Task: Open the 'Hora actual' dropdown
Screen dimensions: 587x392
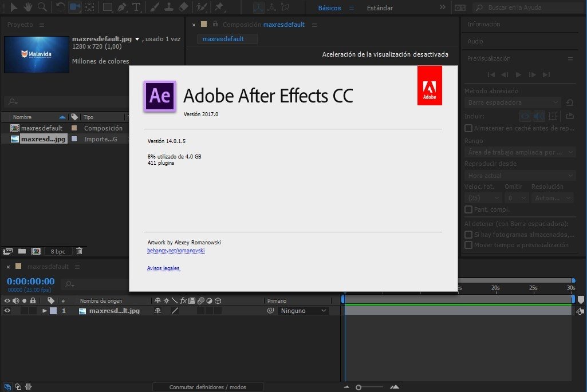Action: click(519, 176)
